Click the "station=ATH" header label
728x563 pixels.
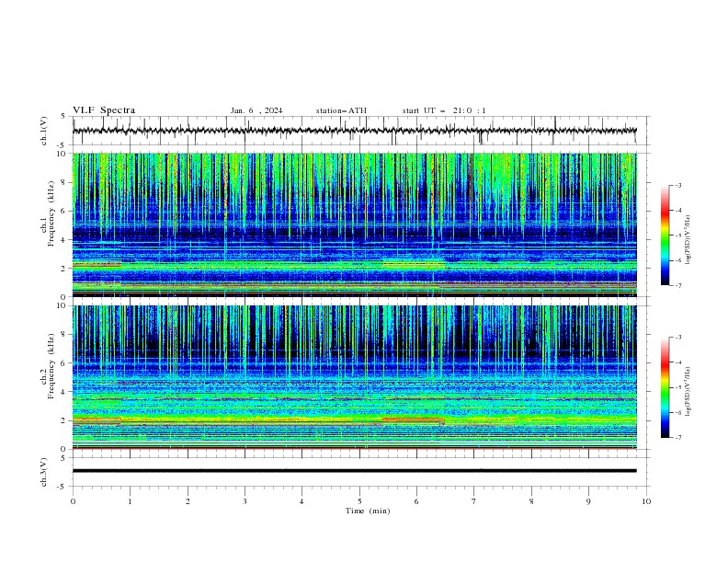pyautogui.click(x=341, y=110)
